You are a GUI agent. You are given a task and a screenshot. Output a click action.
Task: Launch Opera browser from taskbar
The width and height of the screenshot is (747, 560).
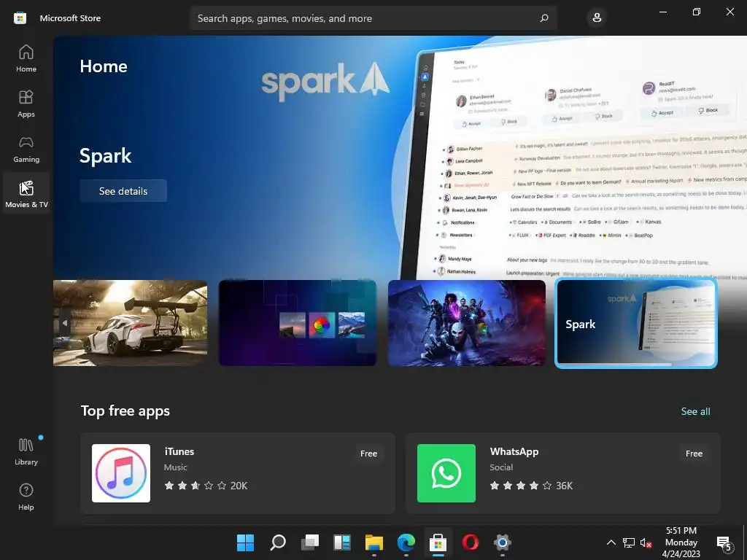click(x=471, y=542)
